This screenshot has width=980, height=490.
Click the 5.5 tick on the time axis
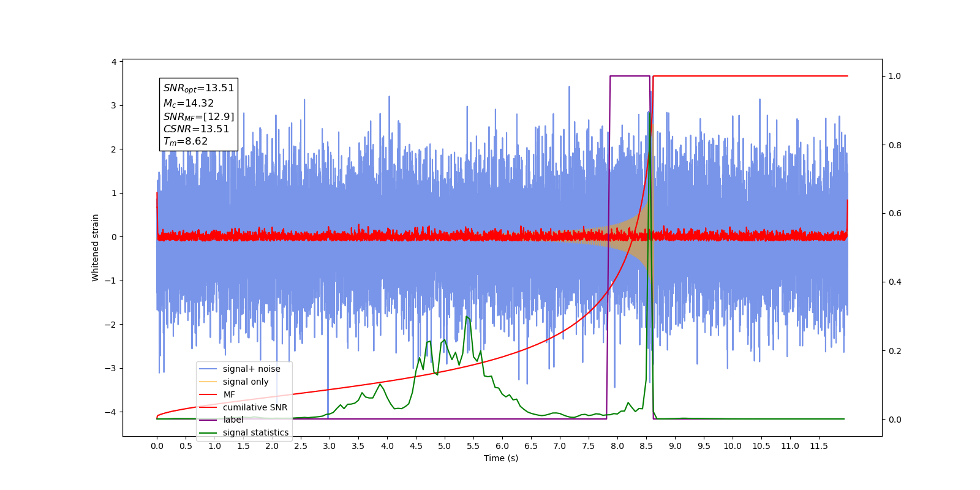[473, 446]
